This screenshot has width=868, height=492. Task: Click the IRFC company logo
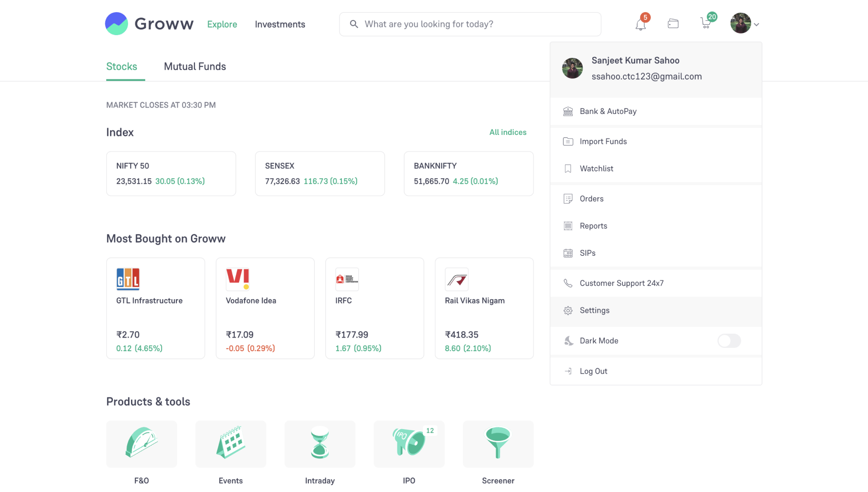347,279
